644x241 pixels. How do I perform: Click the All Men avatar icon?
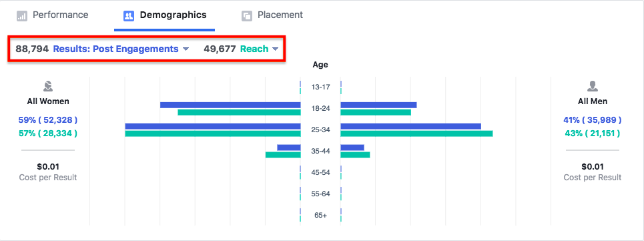click(x=592, y=86)
